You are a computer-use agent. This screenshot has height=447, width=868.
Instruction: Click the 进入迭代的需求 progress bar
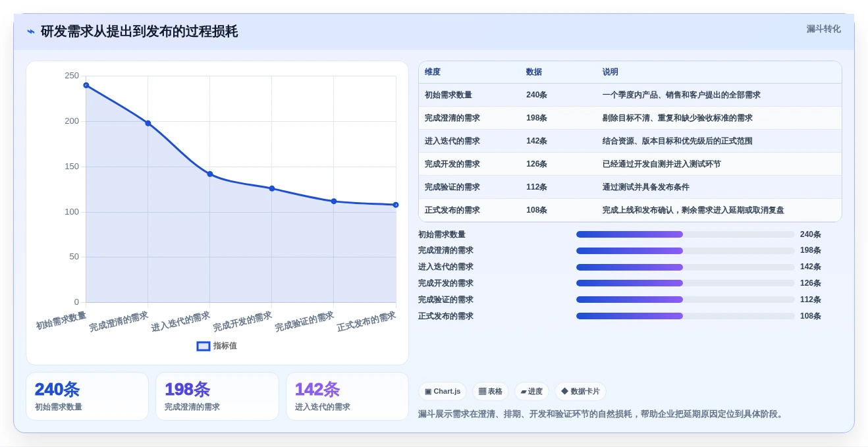pos(686,267)
